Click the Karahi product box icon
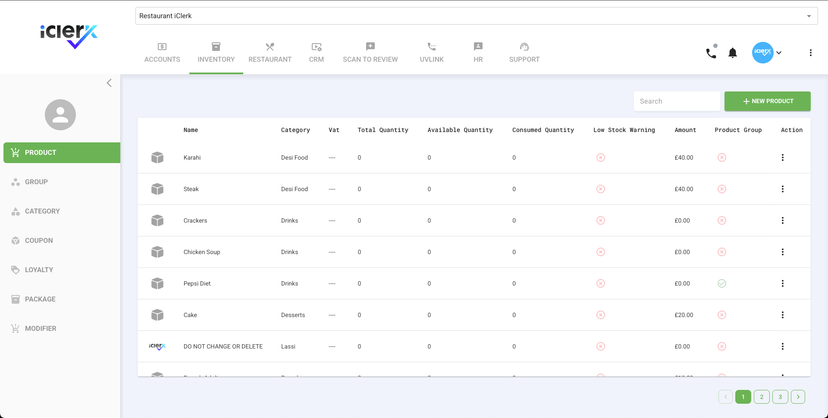The height and width of the screenshot is (418, 828). pyautogui.click(x=157, y=158)
